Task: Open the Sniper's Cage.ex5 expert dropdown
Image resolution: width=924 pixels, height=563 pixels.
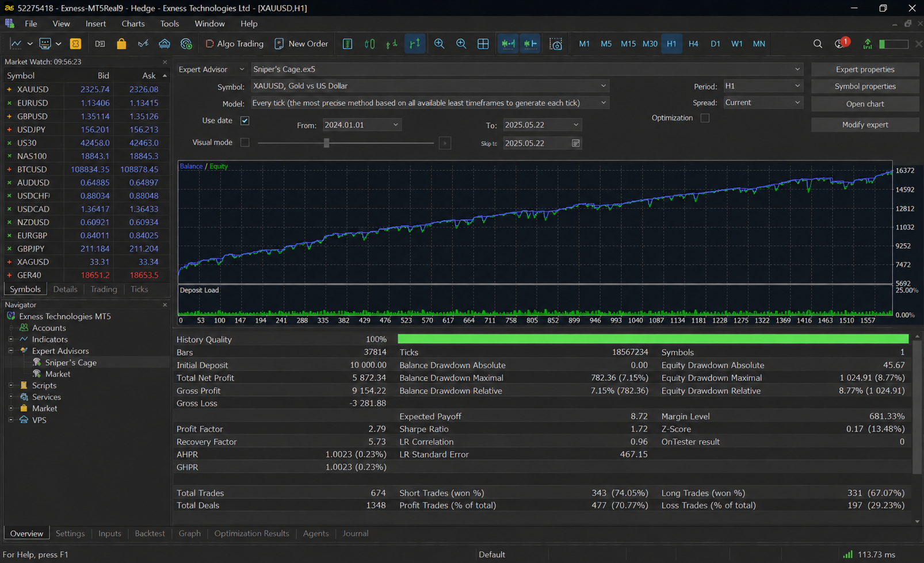Action: pos(527,69)
